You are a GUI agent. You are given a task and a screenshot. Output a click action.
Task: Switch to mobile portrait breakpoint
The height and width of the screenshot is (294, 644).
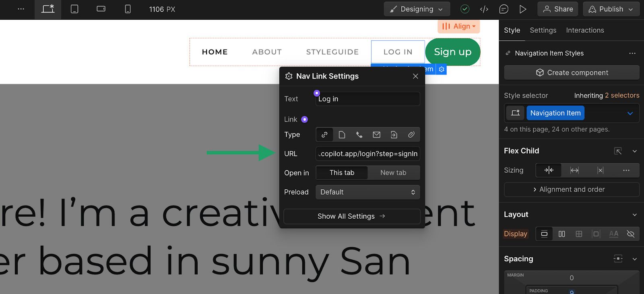[x=128, y=9]
